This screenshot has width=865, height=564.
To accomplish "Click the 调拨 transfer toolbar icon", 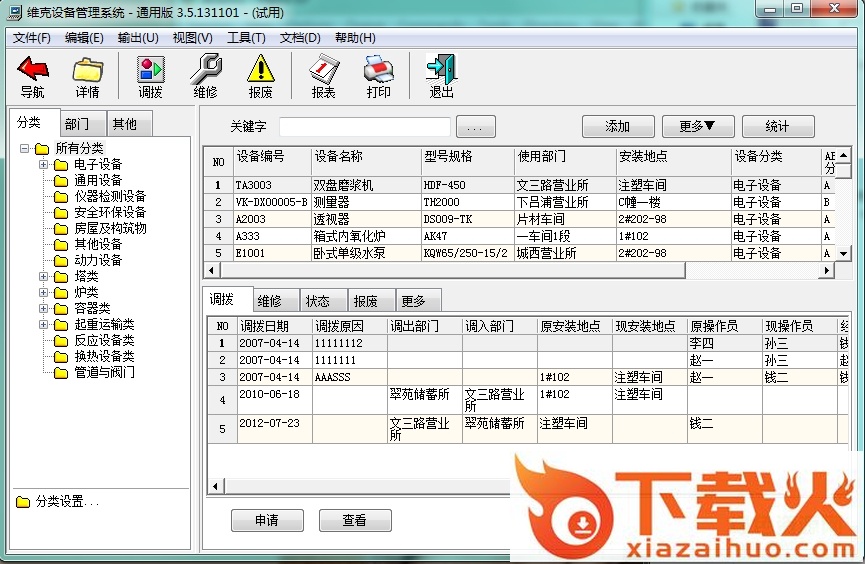I will tap(151, 70).
